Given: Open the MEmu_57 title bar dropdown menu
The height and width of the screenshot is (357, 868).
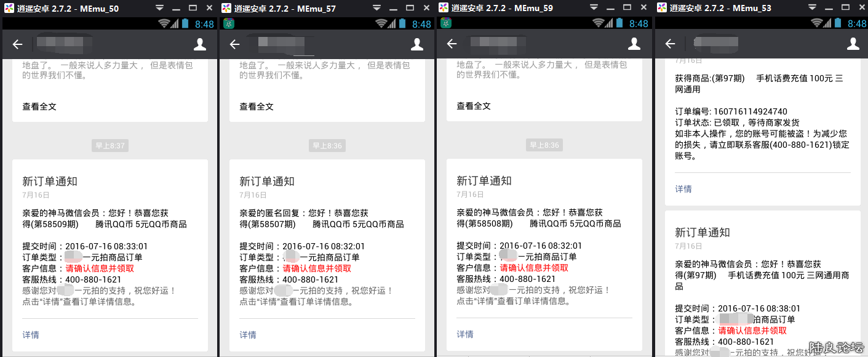Looking at the screenshot, I should (x=376, y=8).
